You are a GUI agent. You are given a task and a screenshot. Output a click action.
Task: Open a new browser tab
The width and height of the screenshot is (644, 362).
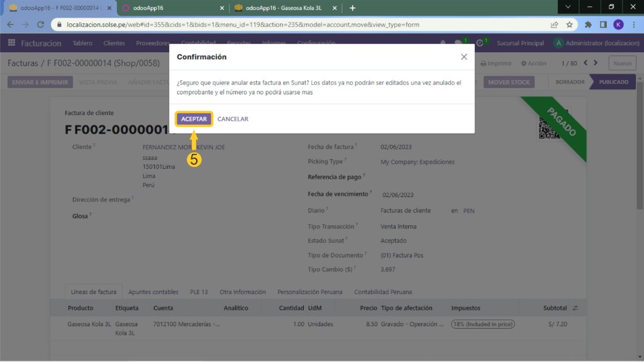pyautogui.click(x=352, y=8)
